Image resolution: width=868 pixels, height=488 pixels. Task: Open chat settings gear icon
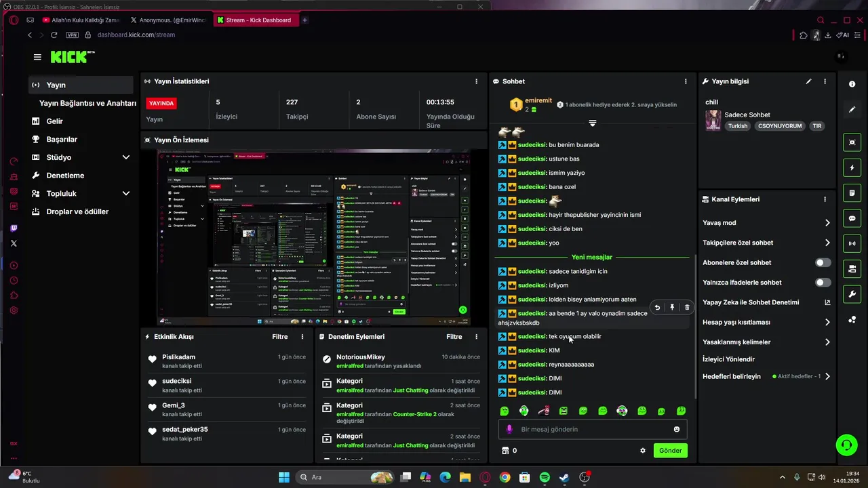coord(643,451)
